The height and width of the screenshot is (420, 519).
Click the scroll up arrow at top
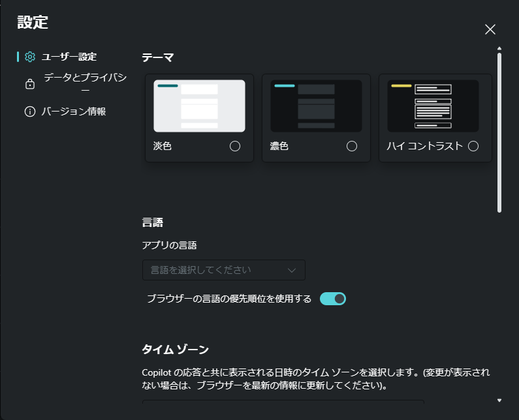(x=499, y=49)
